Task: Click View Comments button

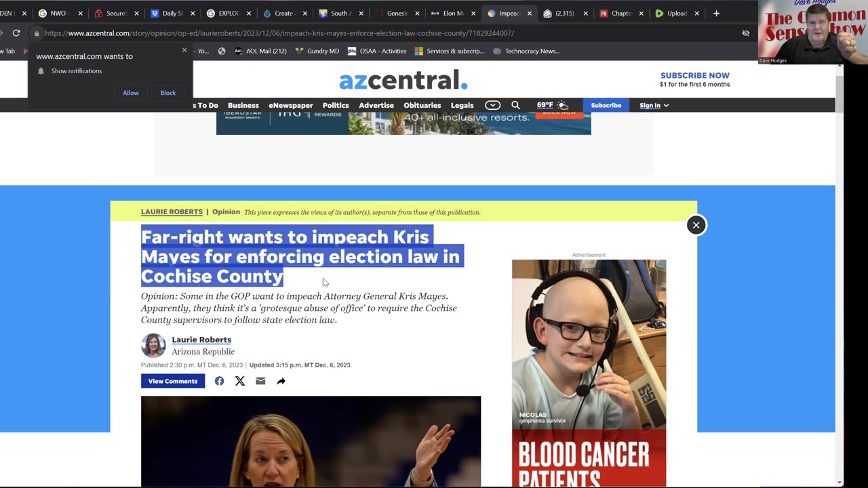Action: coord(173,381)
